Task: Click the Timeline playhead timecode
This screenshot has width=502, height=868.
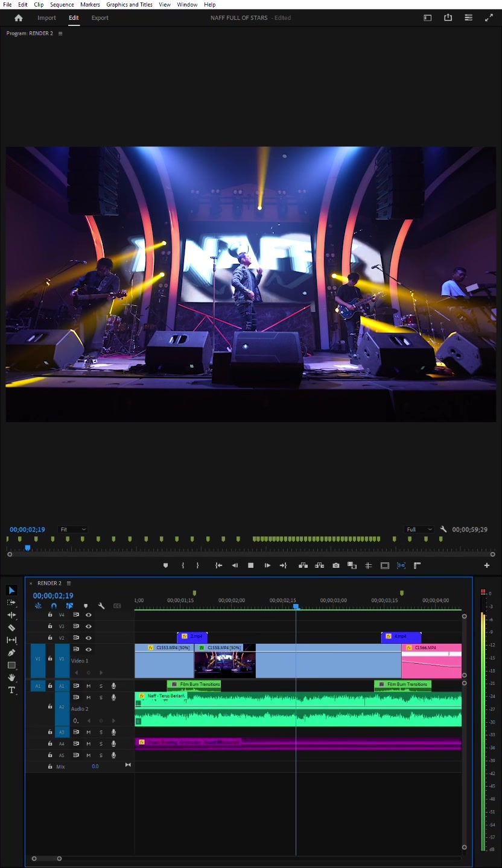Action: pyautogui.click(x=53, y=596)
